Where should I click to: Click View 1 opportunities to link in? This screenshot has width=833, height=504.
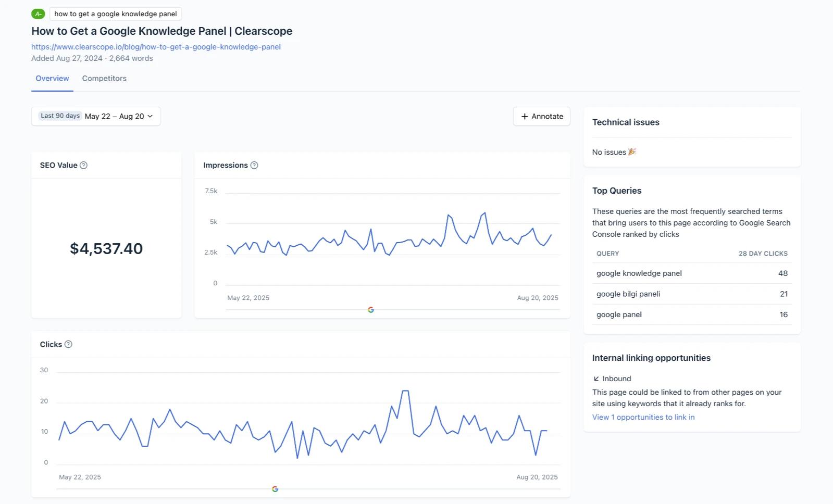[x=643, y=417]
